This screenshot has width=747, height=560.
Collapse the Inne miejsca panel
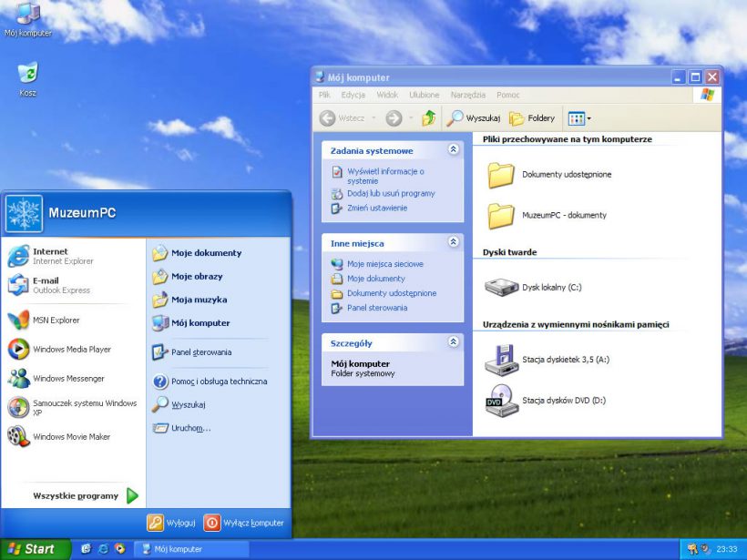453,243
